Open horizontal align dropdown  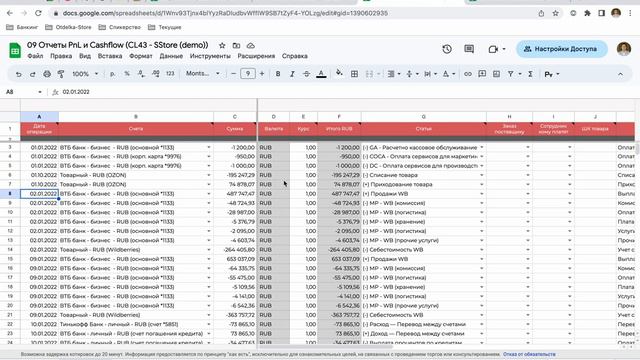click(393, 74)
